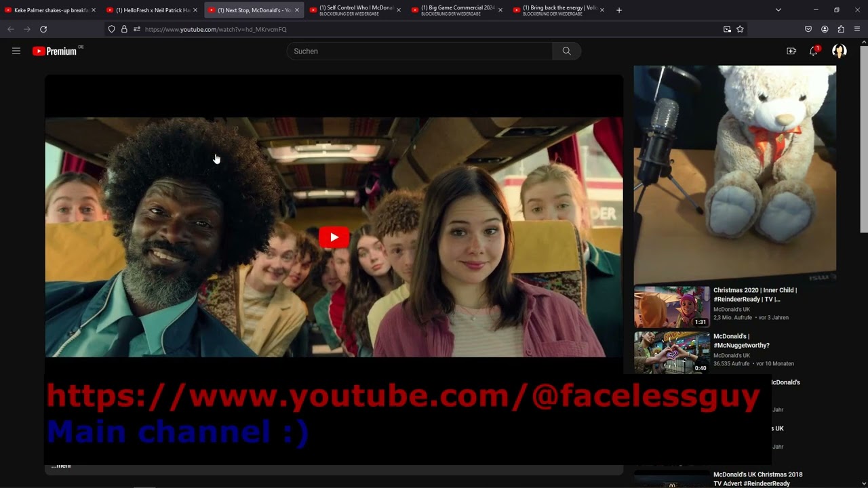Open McDonald's UK channel under #McNuggetworthy
The width and height of the screenshot is (868, 488).
coord(731,355)
